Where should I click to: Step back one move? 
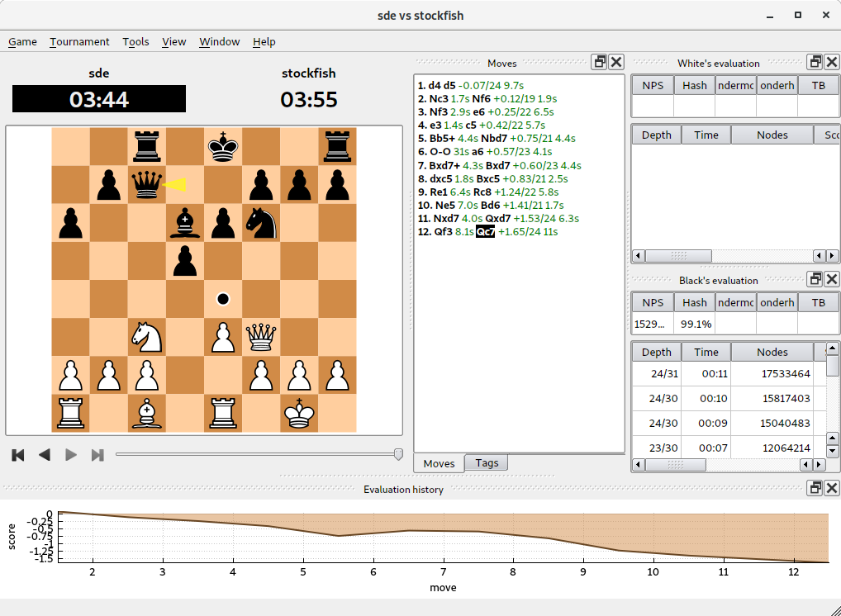[x=45, y=455]
